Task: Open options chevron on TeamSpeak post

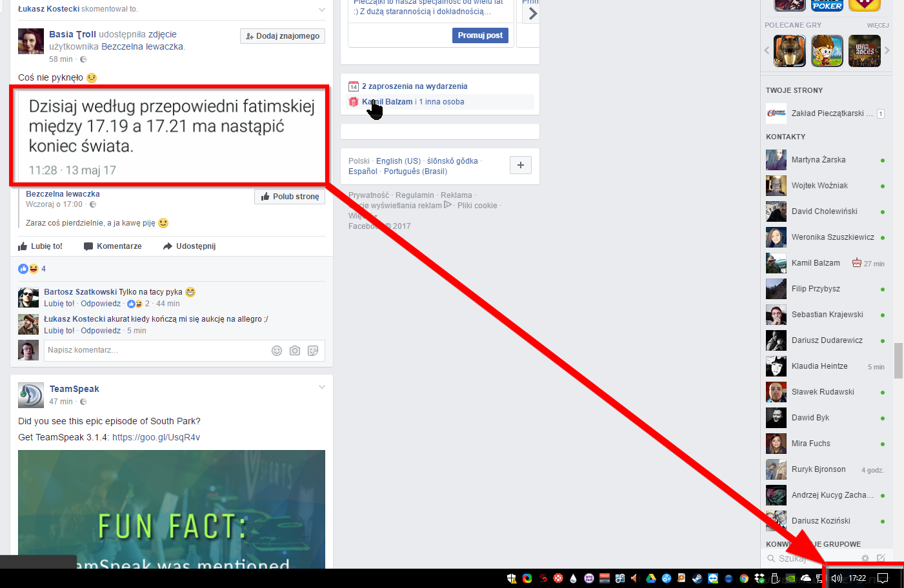Action: click(322, 387)
